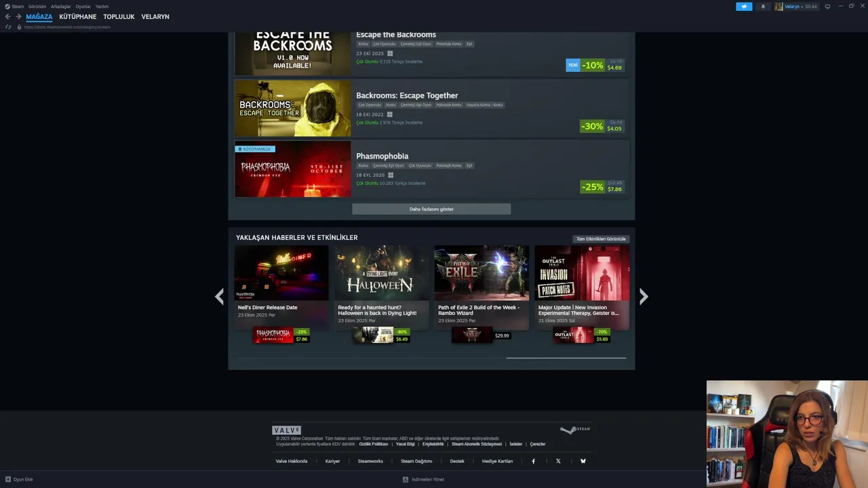The height and width of the screenshot is (488, 868).
Task: Click the Steam logo icon in the menu bar
Action: [x=7, y=6]
